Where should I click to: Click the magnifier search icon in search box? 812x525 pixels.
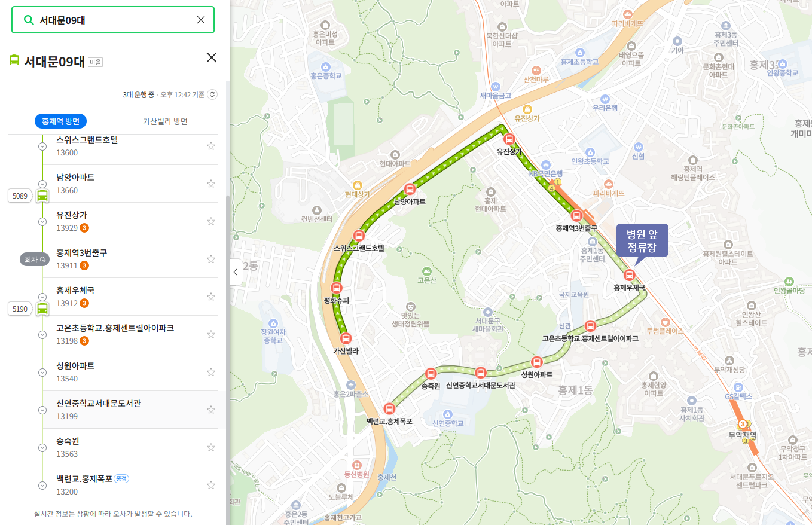point(28,20)
